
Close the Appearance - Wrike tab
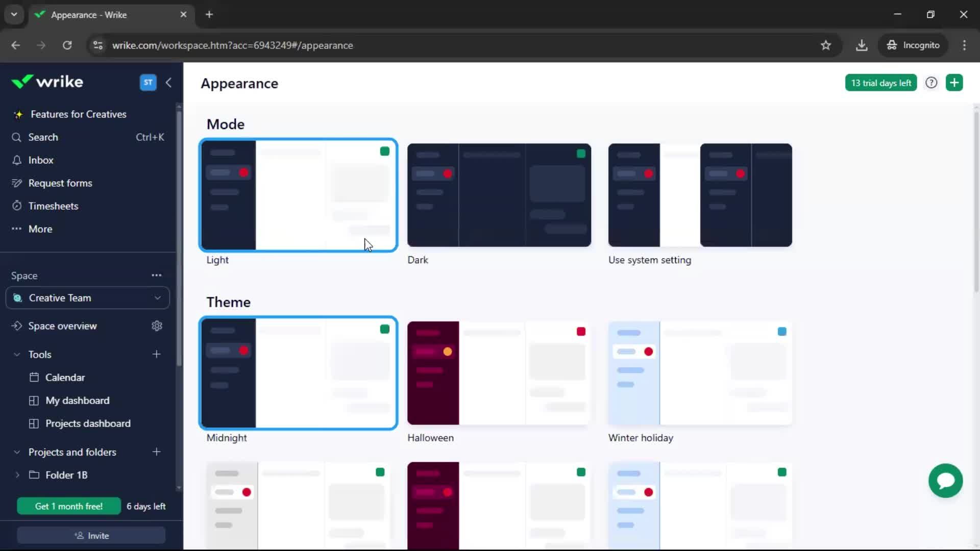coord(183,15)
